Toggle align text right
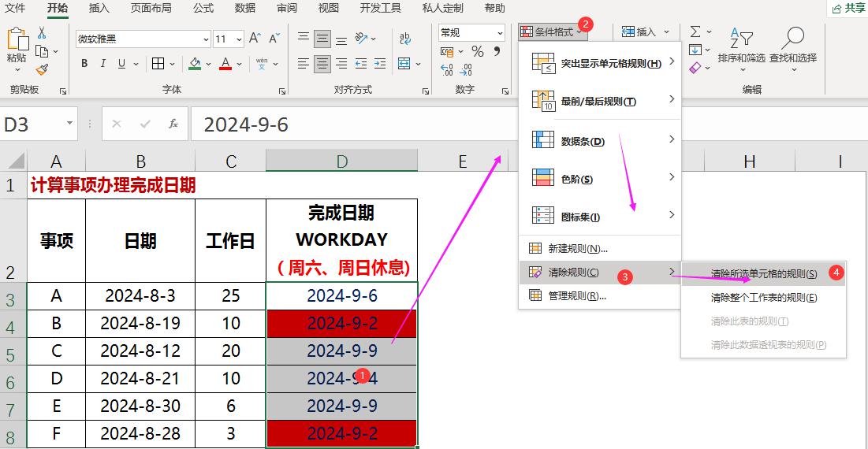The image size is (868, 449). click(x=341, y=64)
